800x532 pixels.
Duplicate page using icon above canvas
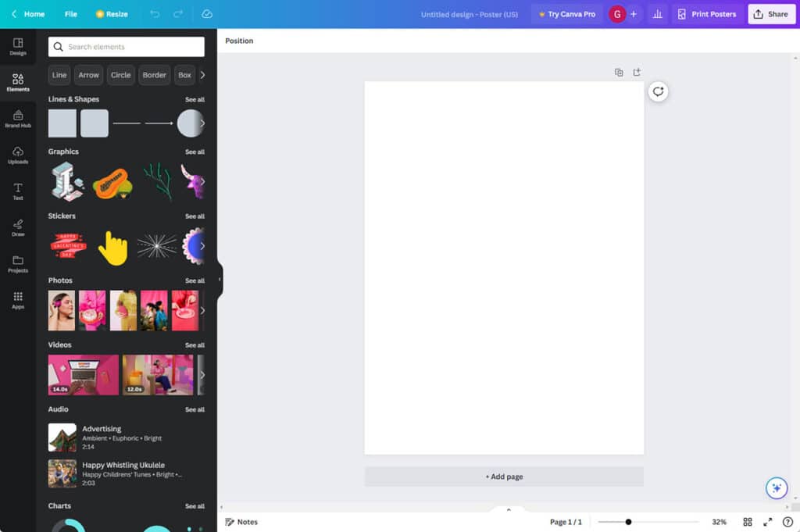click(619, 72)
